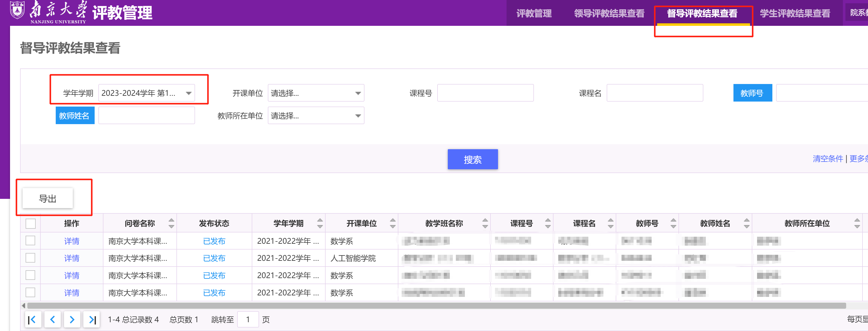This screenshot has height=331, width=868.
Task: Go to last page of results
Action: click(92, 319)
